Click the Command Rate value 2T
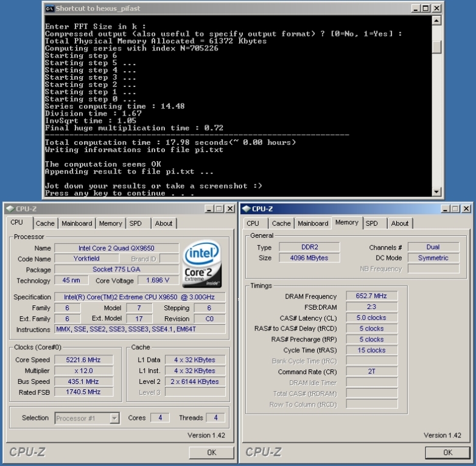 (371, 371)
